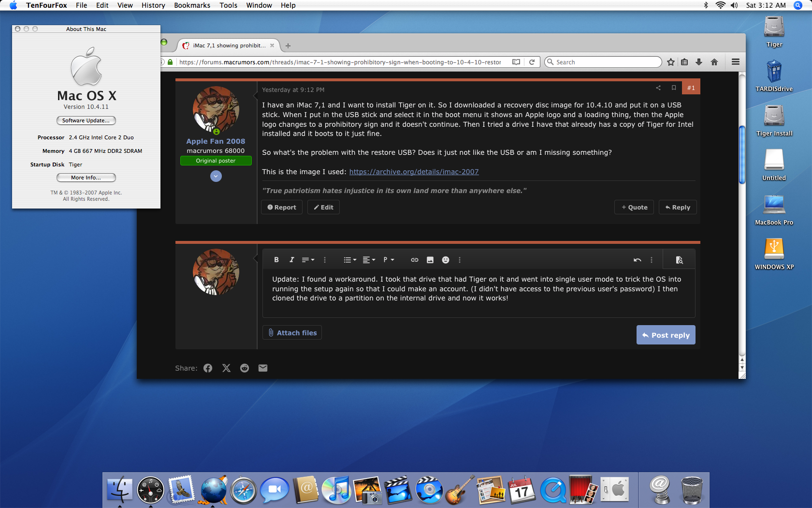
Task: Select the iMac 7,1 browser tab
Action: 229,45
